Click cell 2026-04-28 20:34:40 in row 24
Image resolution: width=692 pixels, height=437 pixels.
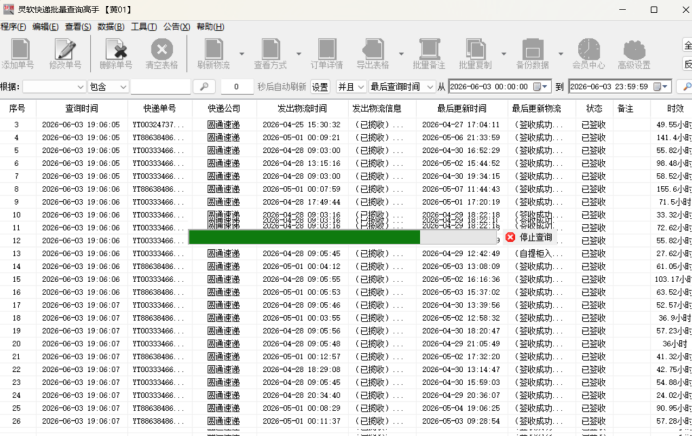click(x=301, y=396)
